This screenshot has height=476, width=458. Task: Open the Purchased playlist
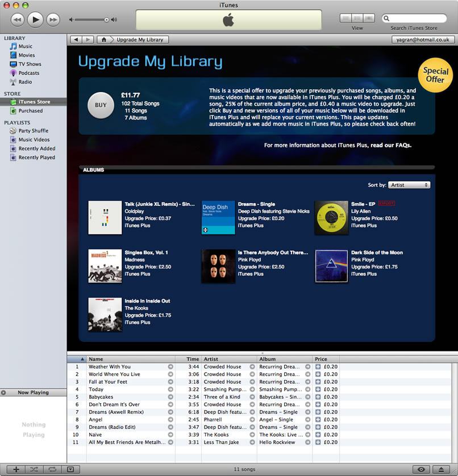[30, 110]
